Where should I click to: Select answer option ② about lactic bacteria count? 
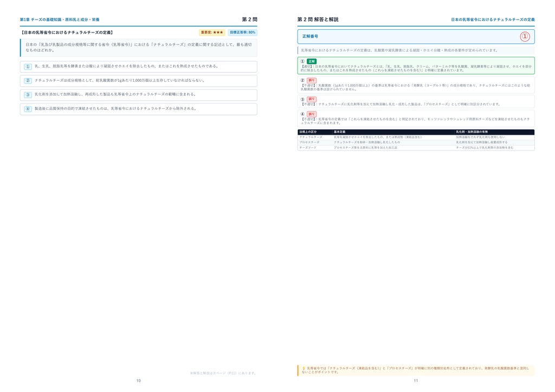pos(138,81)
